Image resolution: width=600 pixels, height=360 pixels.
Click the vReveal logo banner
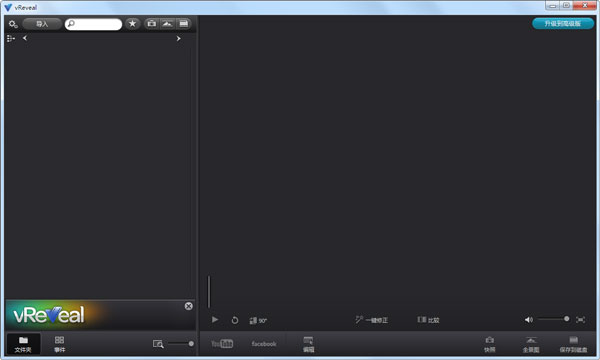49,315
